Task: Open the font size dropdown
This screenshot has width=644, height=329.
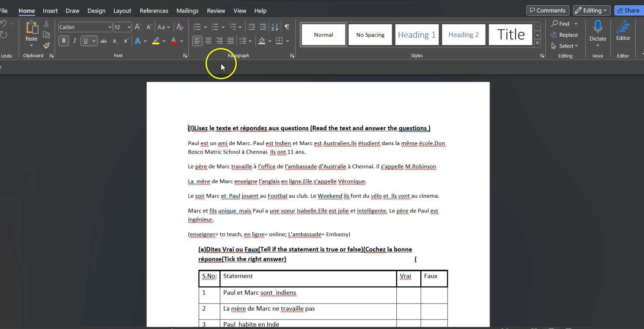Action: tap(129, 27)
